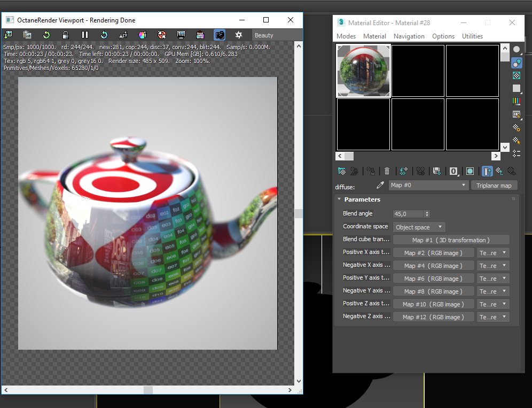The height and width of the screenshot is (408, 532).
Task: Click the Sample Type sphere flyout icon
Action: tap(517, 50)
